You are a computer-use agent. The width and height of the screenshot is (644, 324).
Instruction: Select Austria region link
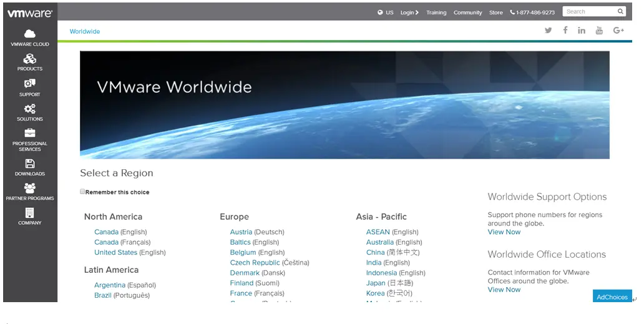(241, 232)
